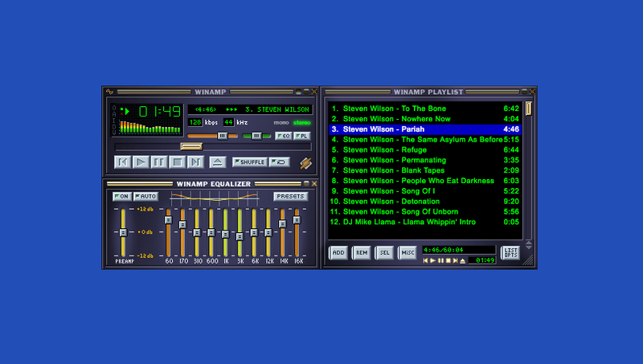Click the Eject/open file button in main window
The image size is (643, 364).
pos(218,162)
